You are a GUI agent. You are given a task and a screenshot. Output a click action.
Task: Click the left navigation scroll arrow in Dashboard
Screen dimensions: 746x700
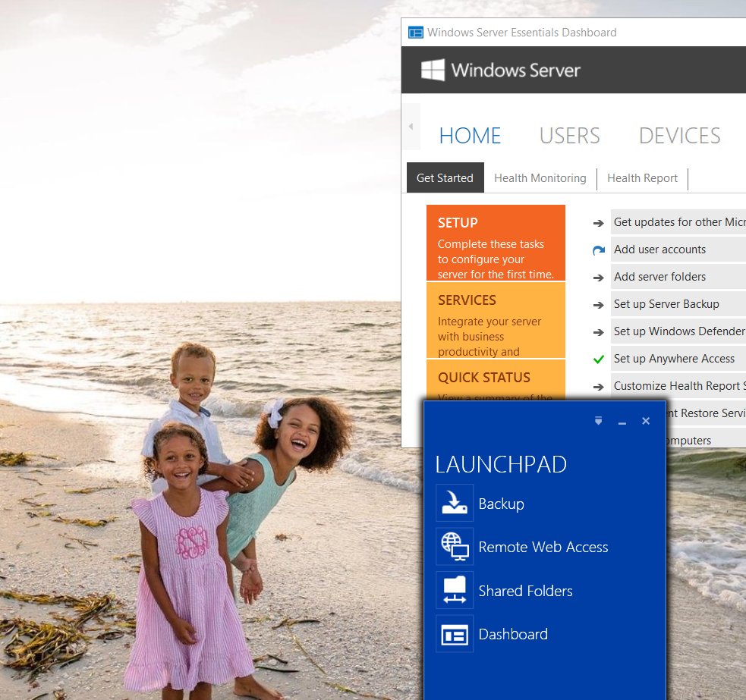(x=411, y=127)
